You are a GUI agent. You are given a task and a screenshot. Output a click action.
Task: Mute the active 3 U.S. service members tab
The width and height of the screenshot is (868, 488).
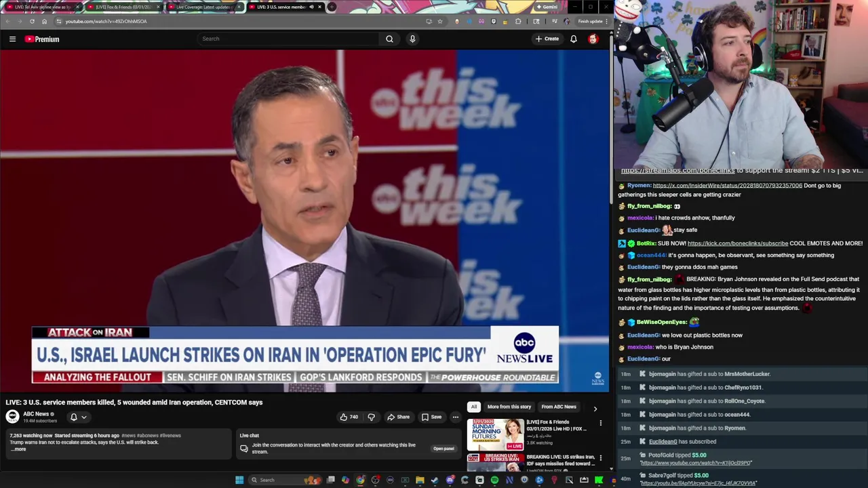[x=311, y=7]
